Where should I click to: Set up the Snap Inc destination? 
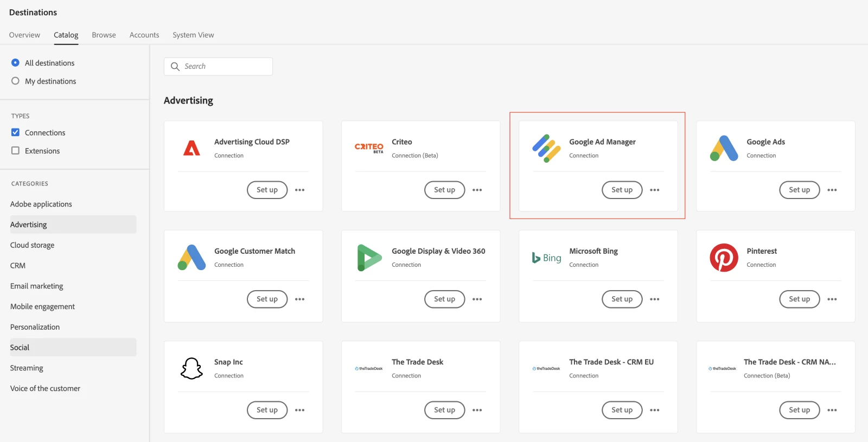267,410
